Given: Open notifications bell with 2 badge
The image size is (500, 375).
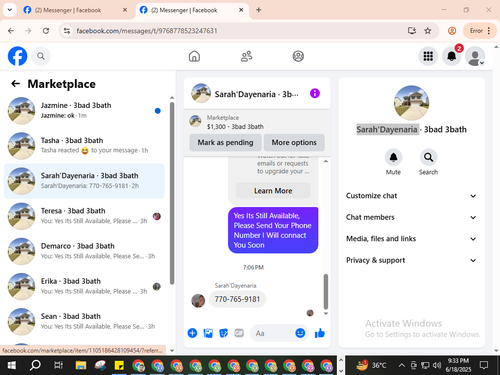Looking at the screenshot, I should click(x=452, y=56).
